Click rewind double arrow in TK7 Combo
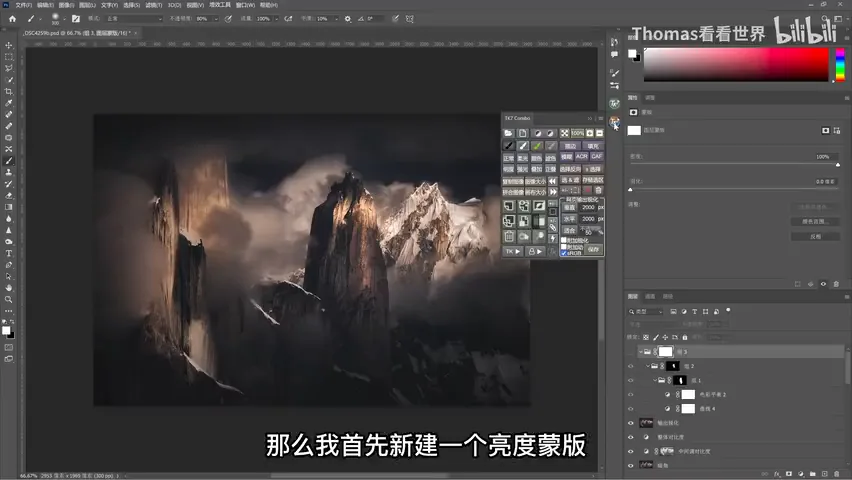 tap(553, 181)
